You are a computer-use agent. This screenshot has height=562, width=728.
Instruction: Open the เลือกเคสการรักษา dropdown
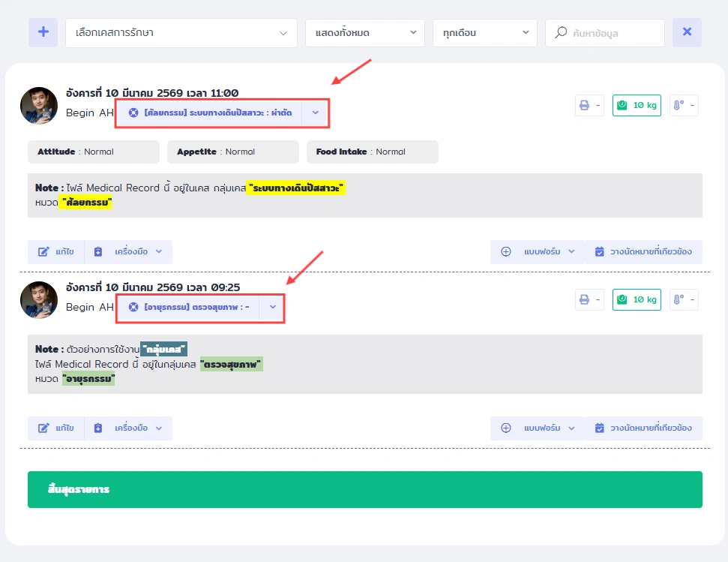point(181,33)
